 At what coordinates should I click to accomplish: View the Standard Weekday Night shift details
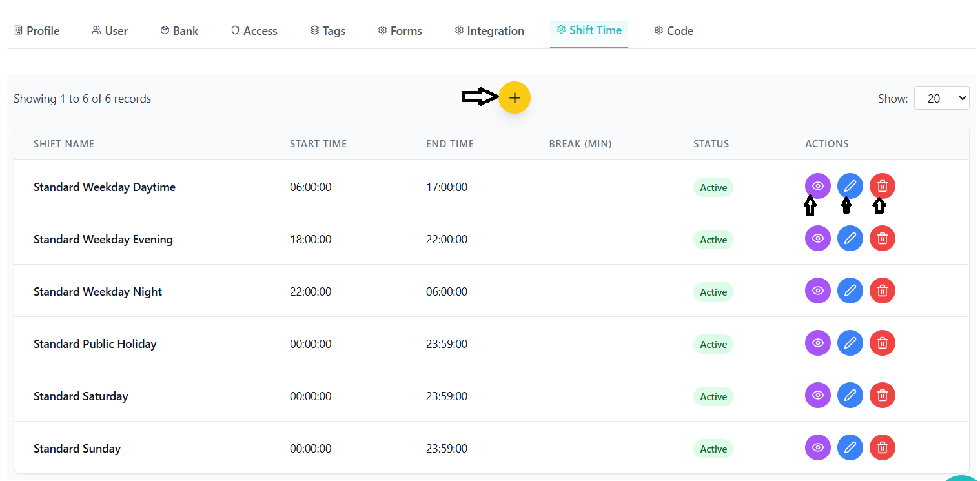(817, 291)
